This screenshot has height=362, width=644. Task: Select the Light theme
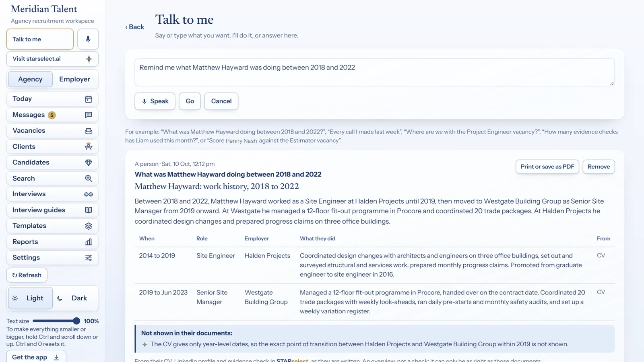pos(30,298)
